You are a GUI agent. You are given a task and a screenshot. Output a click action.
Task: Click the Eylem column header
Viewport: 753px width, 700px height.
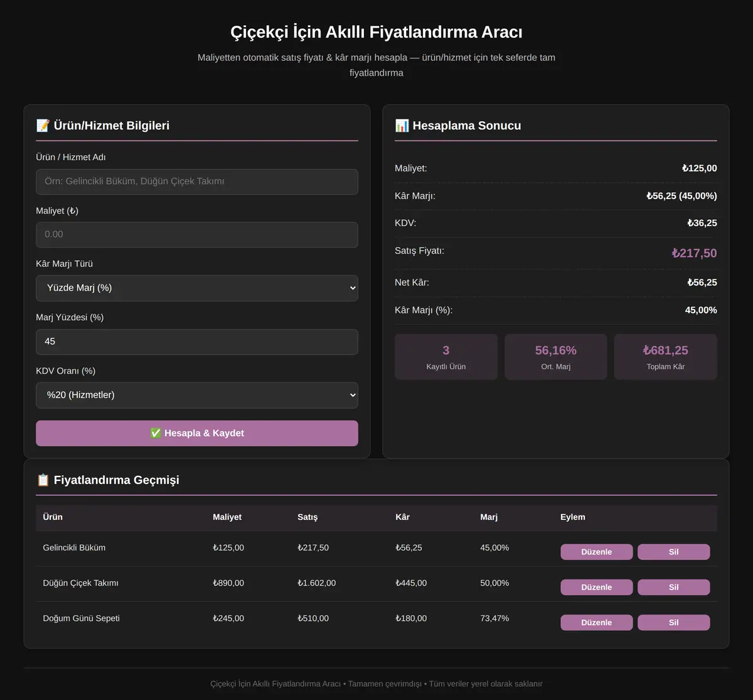(573, 517)
